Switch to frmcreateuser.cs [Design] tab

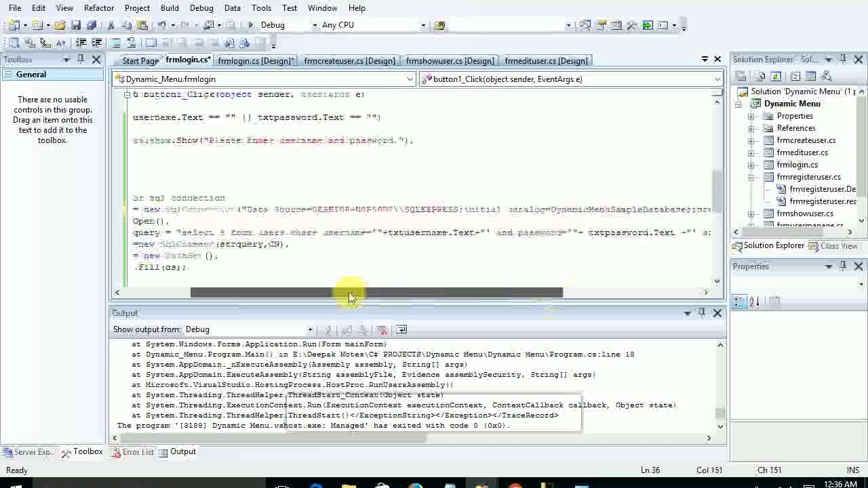pos(349,61)
